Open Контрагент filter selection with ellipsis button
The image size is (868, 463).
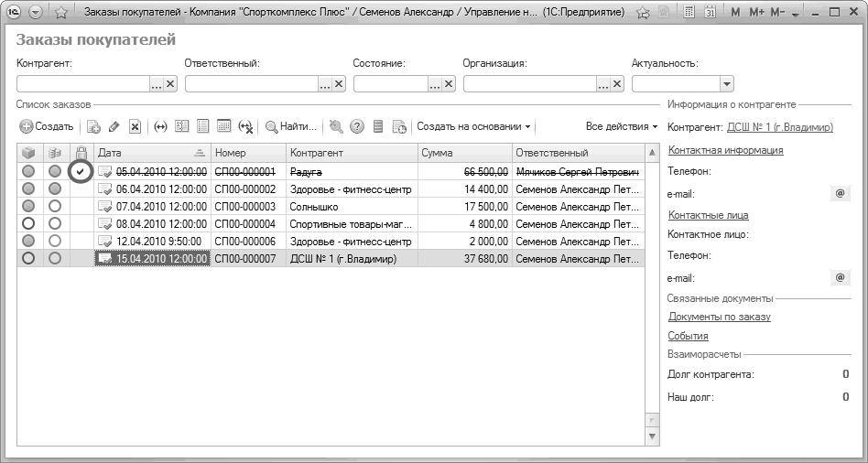pos(157,84)
